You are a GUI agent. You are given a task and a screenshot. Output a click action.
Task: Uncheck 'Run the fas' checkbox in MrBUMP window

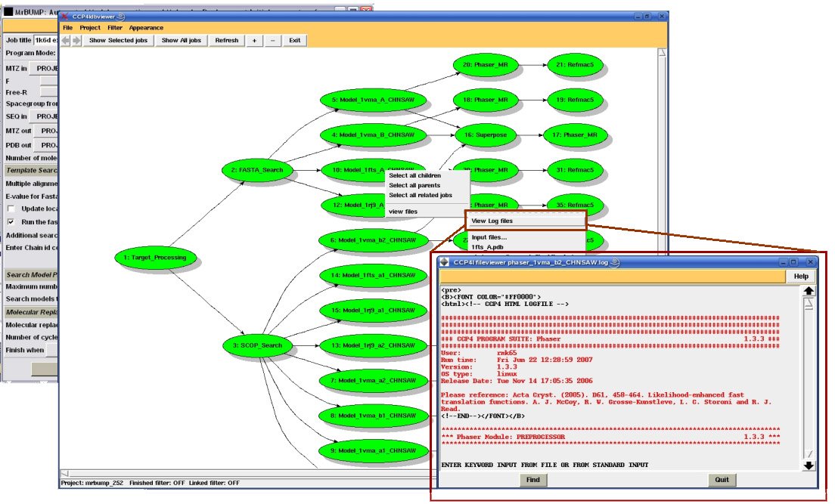11,222
